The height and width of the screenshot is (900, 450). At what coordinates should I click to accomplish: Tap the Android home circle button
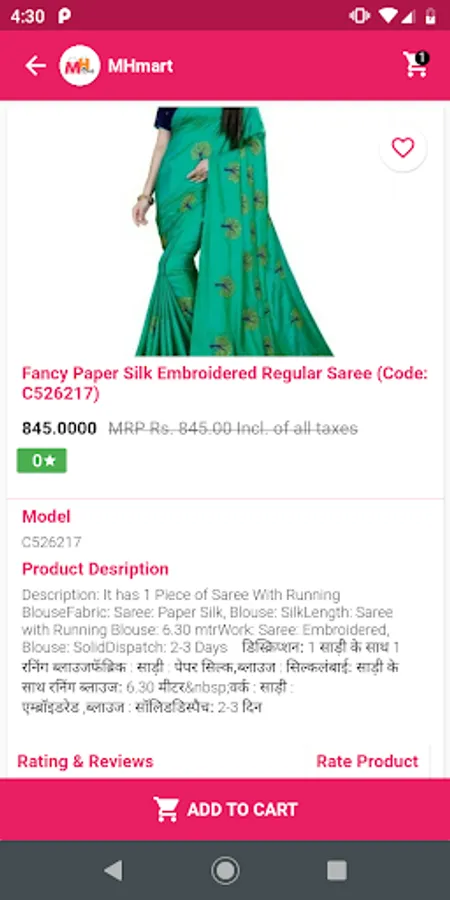(x=225, y=870)
